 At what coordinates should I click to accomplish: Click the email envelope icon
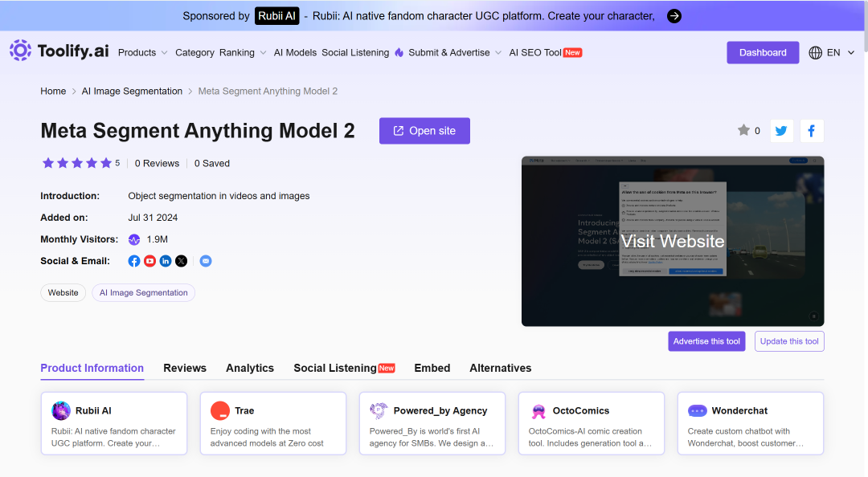pos(206,261)
